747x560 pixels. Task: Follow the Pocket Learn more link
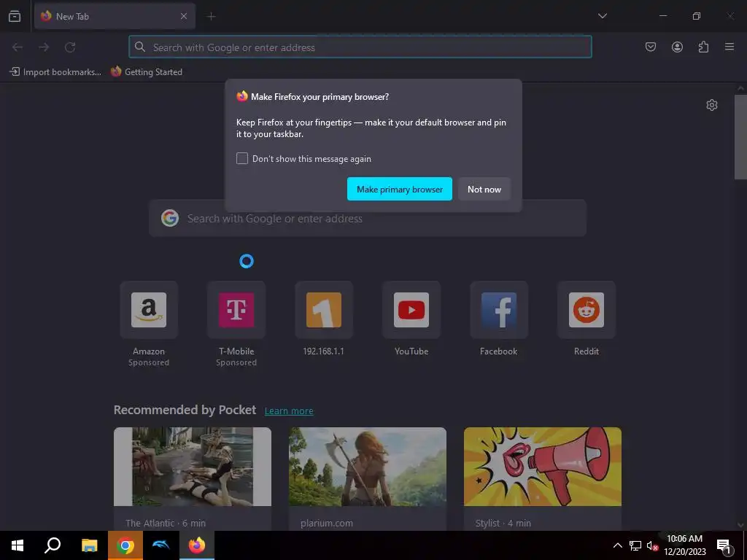pyautogui.click(x=289, y=411)
